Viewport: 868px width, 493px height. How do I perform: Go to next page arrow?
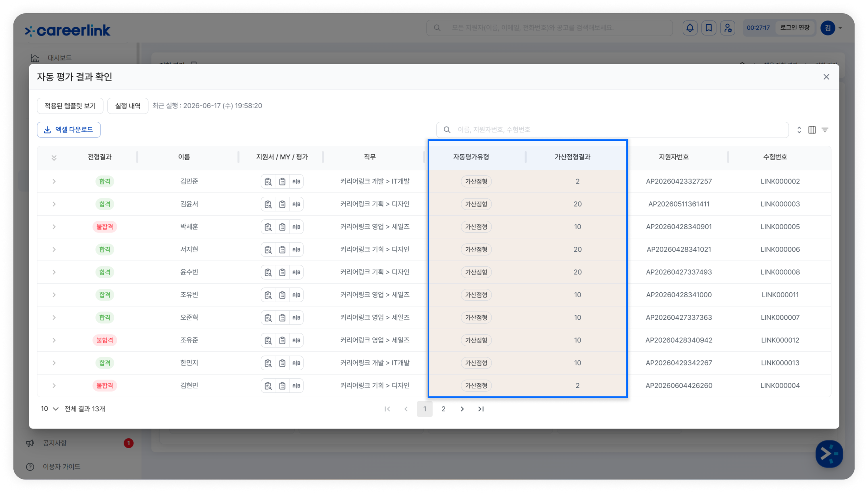[462, 409]
